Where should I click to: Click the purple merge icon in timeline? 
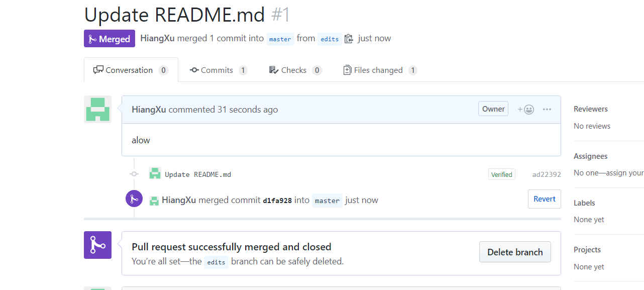tap(134, 199)
